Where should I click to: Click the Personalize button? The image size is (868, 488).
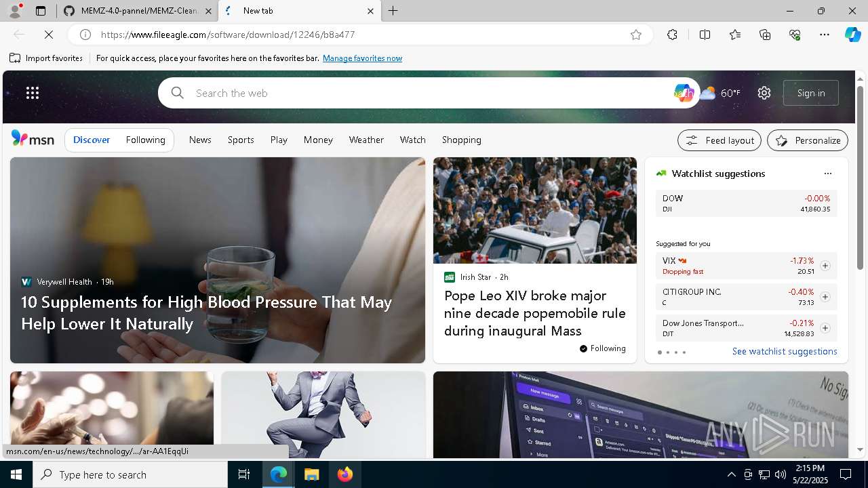click(808, 140)
